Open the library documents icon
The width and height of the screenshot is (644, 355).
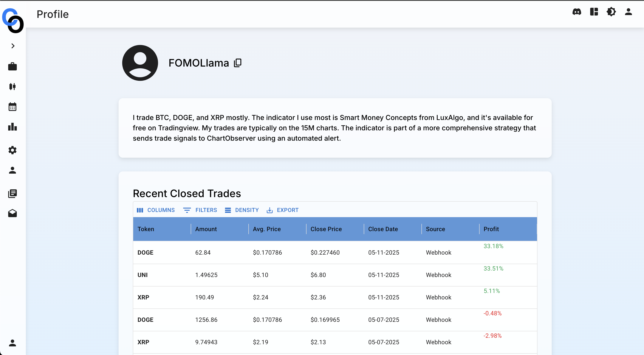pos(12,193)
